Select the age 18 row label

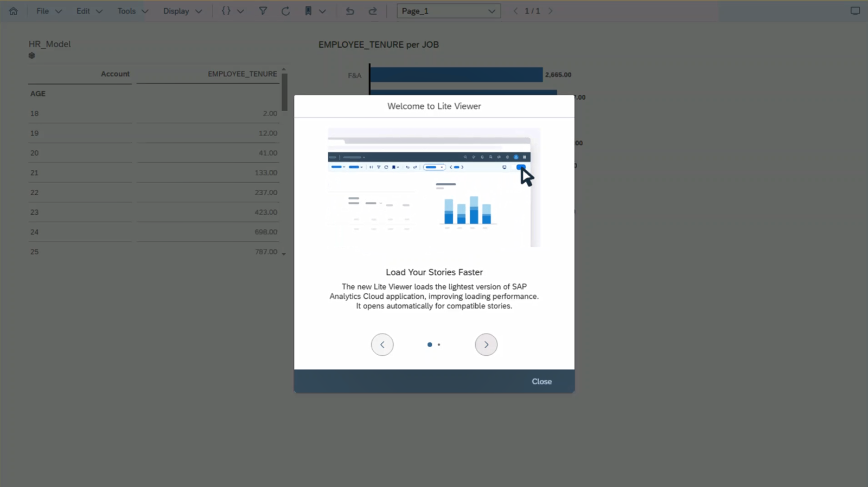click(34, 113)
